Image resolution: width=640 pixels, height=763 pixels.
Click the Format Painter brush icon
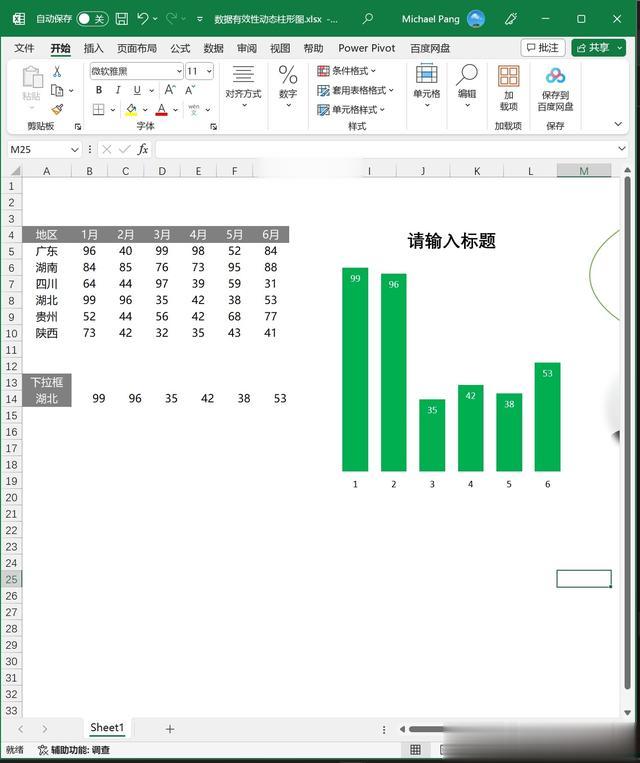[x=57, y=109]
